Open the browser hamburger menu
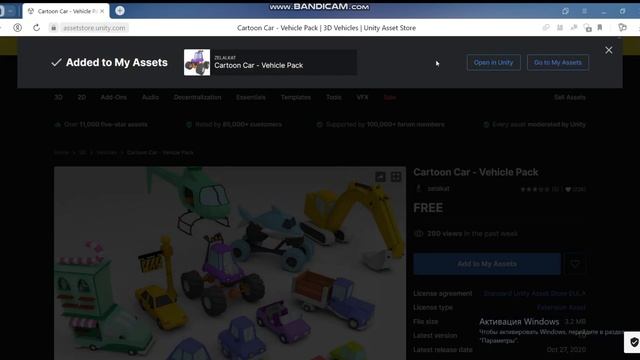Image resolution: width=640 pixels, height=360 pixels. 584,11
